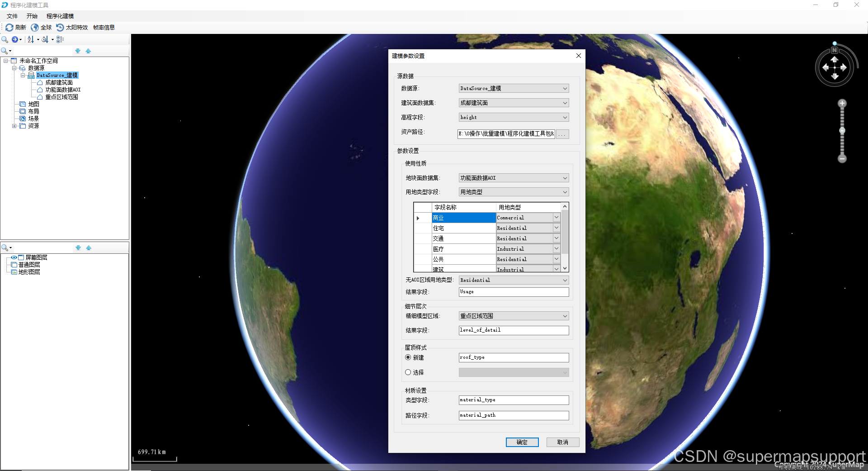Click the 刷新 refresh toolbar icon
Viewport: 868px width, 471px height.
(9, 28)
